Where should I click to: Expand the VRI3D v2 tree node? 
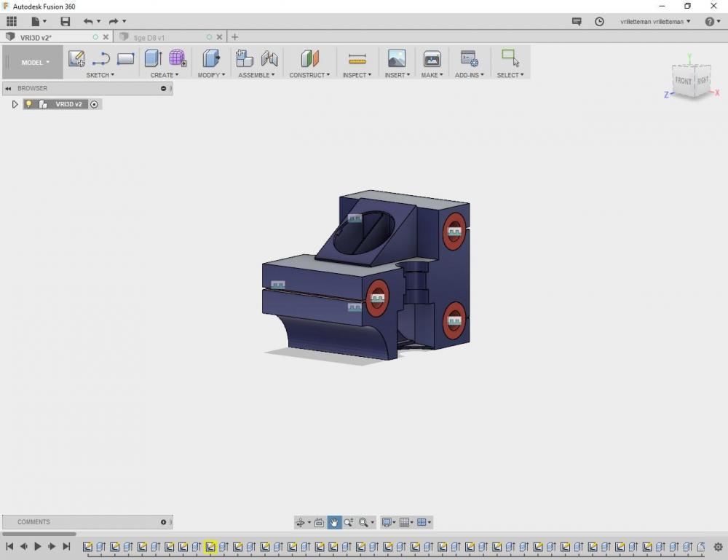(15, 104)
